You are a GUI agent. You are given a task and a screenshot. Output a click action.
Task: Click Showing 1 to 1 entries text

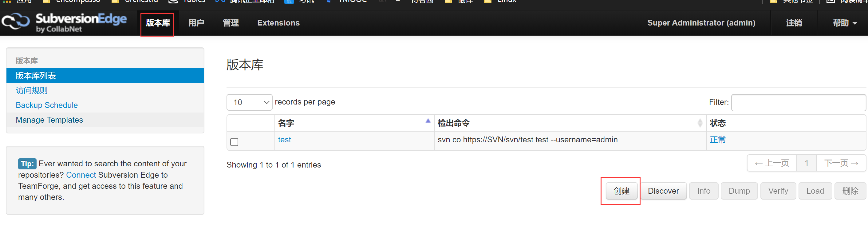click(274, 165)
